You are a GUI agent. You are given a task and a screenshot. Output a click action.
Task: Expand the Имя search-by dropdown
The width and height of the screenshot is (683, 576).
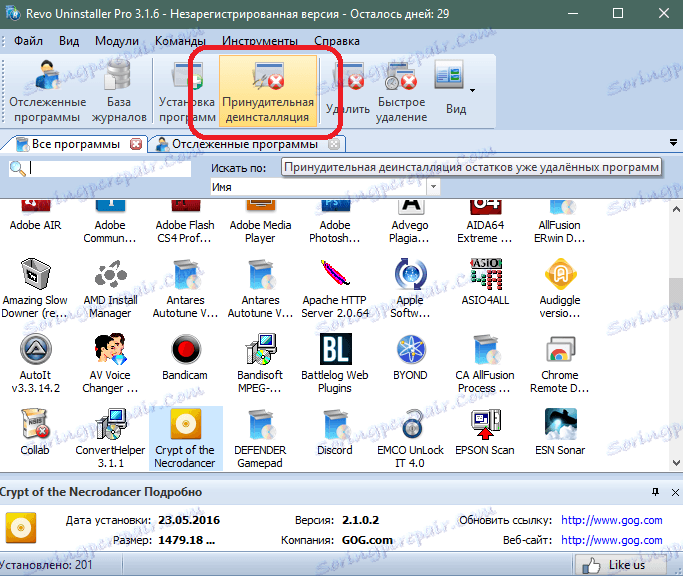point(433,187)
